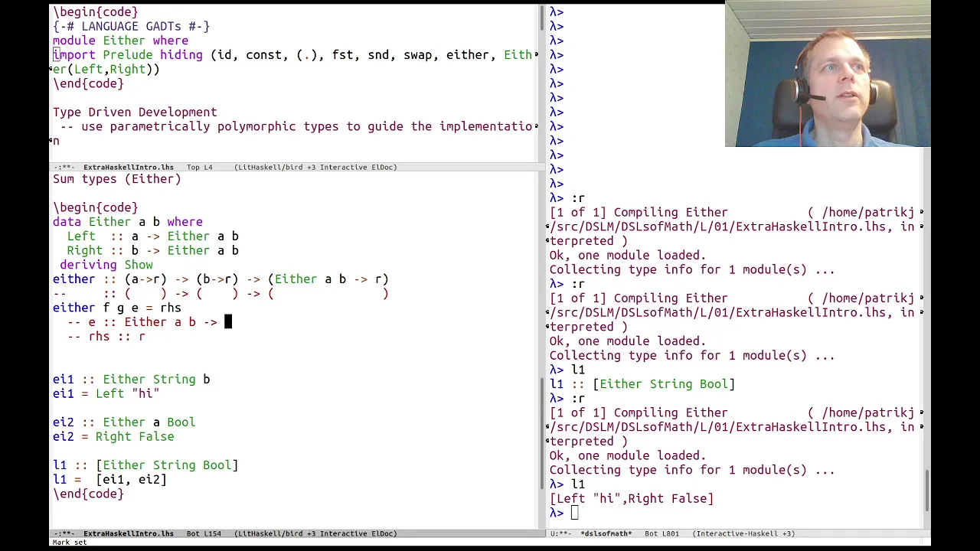
Task: Click the '-- rhs :: r' comment
Action: [106, 337]
